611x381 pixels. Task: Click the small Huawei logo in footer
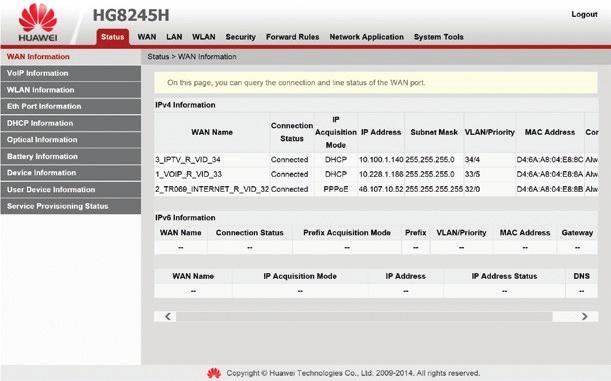pyautogui.click(x=214, y=373)
